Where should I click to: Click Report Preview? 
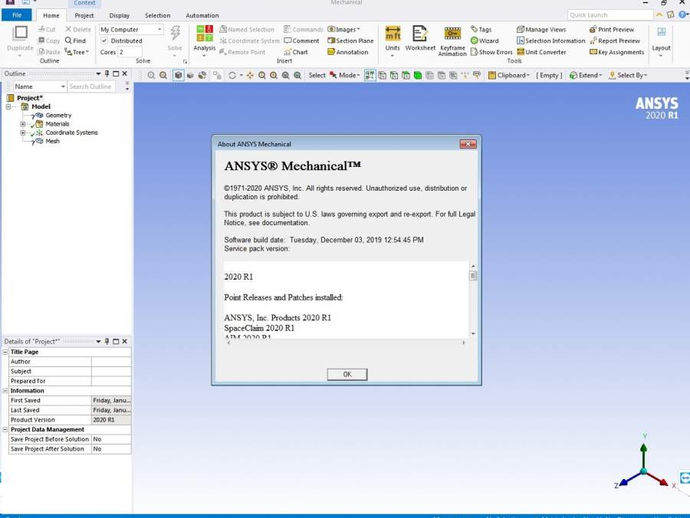(615, 40)
